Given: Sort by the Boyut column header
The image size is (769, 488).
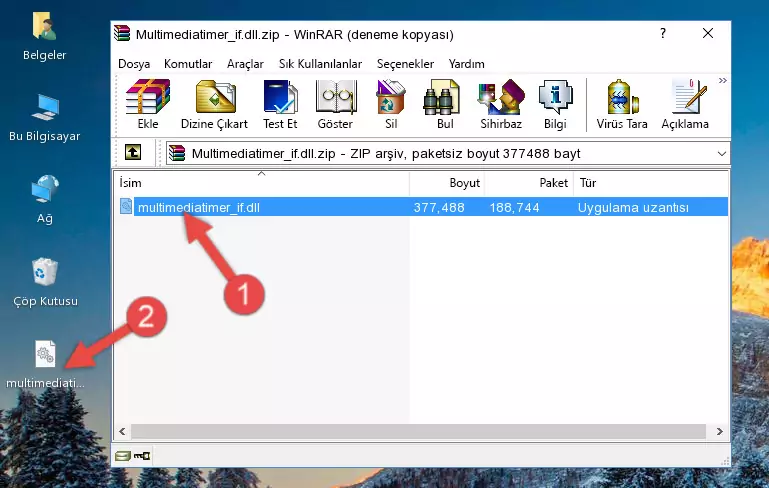Looking at the screenshot, I should [x=447, y=183].
